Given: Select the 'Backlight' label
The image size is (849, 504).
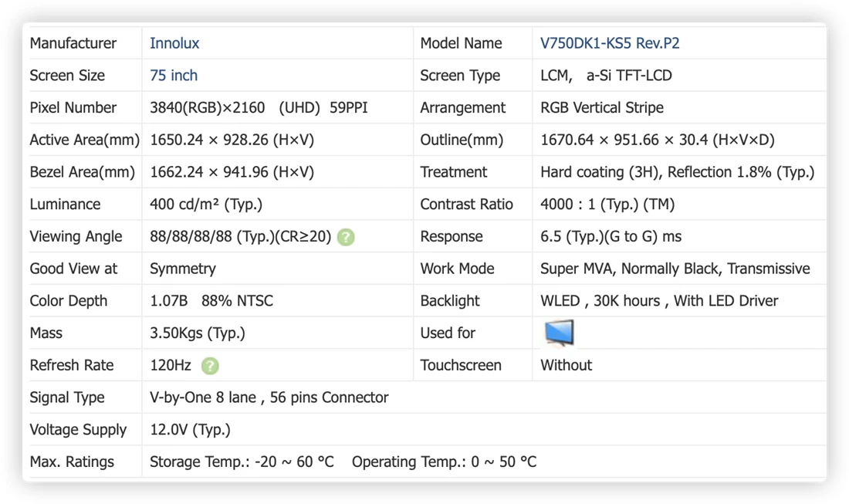Looking at the screenshot, I should (449, 301).
